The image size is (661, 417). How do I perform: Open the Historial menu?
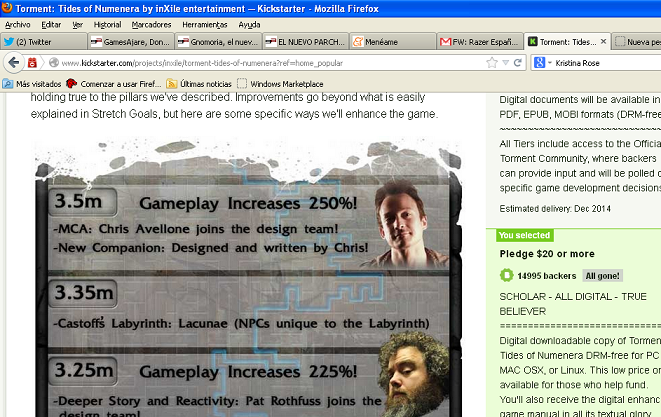click(107, 25)
